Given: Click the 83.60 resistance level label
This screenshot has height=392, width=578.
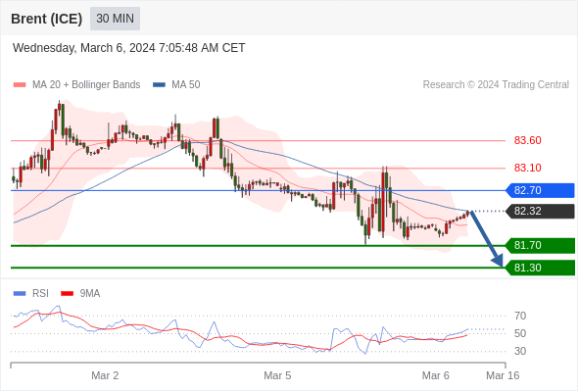Looking at the screenshot, I should [x=527, y=140].
